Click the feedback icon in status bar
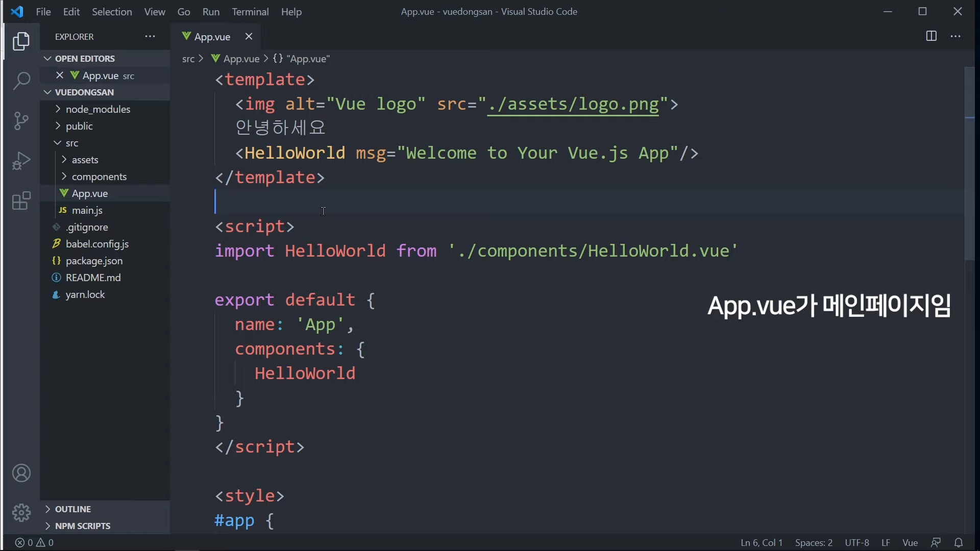The height and width of the screenshot is (551, 980). click(936, 543)
